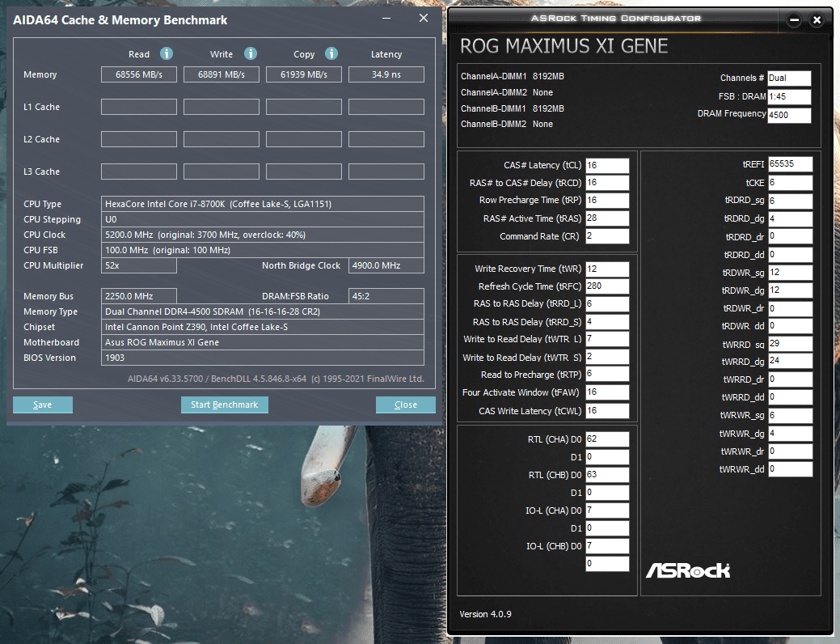840x644 pixels.
Task: Click the Four Activate Window (tFAW) field
Action: pyautogui.click(x=607, y=392)
